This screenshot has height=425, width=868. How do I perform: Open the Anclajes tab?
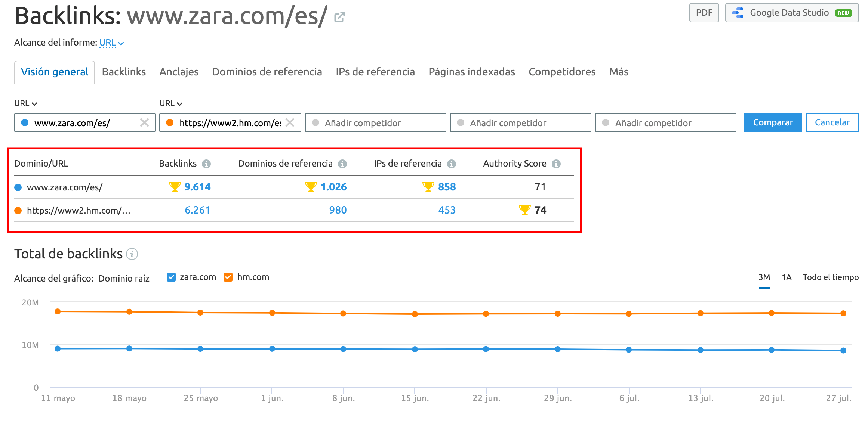[179, 72]
